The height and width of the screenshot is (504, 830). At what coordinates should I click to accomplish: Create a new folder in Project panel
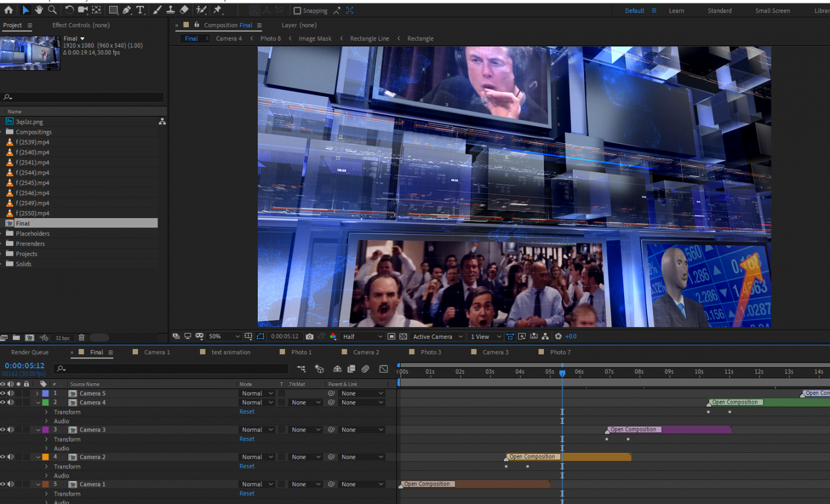17,338
